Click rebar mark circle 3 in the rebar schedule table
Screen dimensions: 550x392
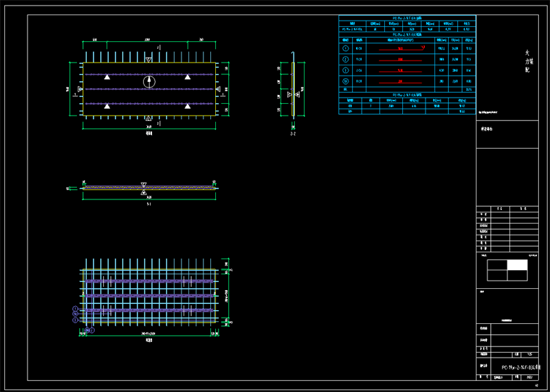coord(346,71)
